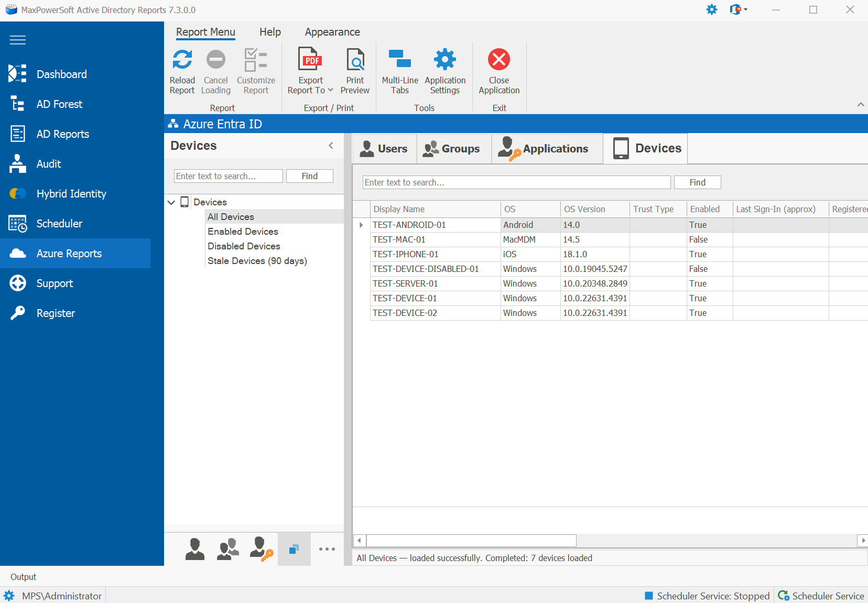Select TEST-IPHONE-01 row
Viewport: 868px width, 603px height.
click(610, 254)
